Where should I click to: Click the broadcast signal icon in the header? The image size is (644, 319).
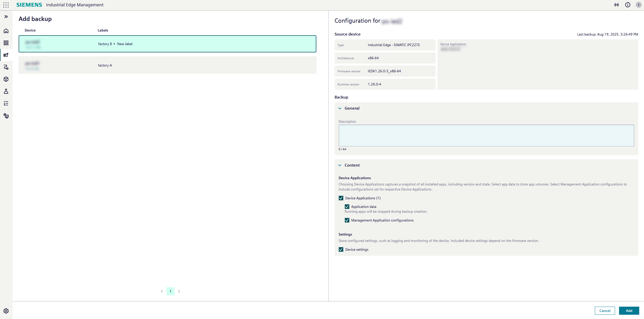pyautogui.click(x=616, y=5)
